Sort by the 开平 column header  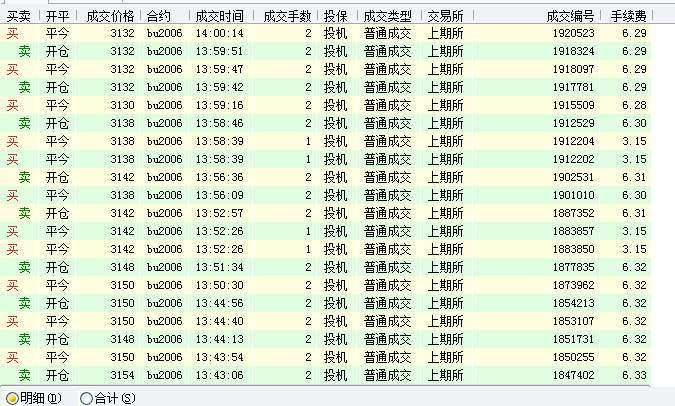57,16
